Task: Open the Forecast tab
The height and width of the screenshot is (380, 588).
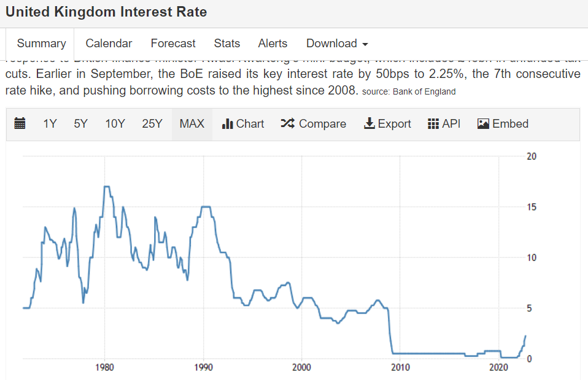Action: click(x=173, y=44)
